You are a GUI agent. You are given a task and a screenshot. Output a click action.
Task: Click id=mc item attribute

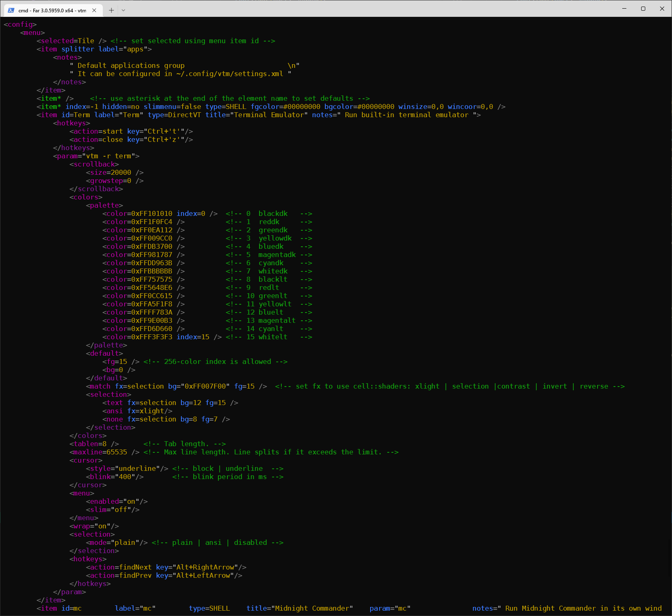pos(72,609)
